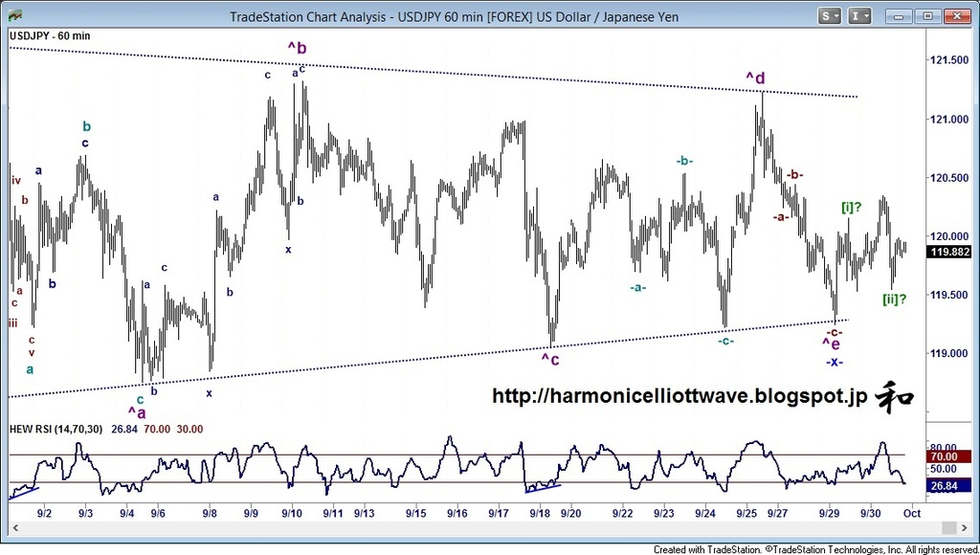Select the brown iv label at chart left
Screen dimensions: 980x555
pyautogui.click(x=16, y=181)
